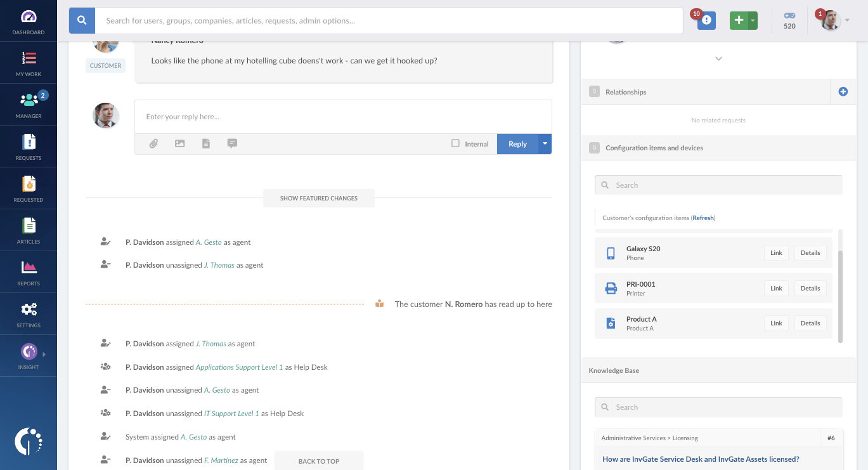Image resolution: width=868 pixels, height=470 pixels.
Task: Click the document template icon in reply toolbar
Action: click(x=206, y=144)
